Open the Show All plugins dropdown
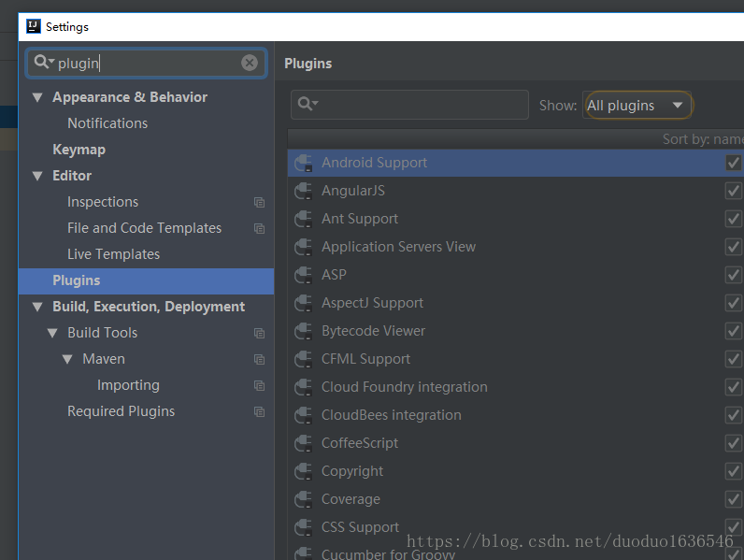 (x=637, y=105)
